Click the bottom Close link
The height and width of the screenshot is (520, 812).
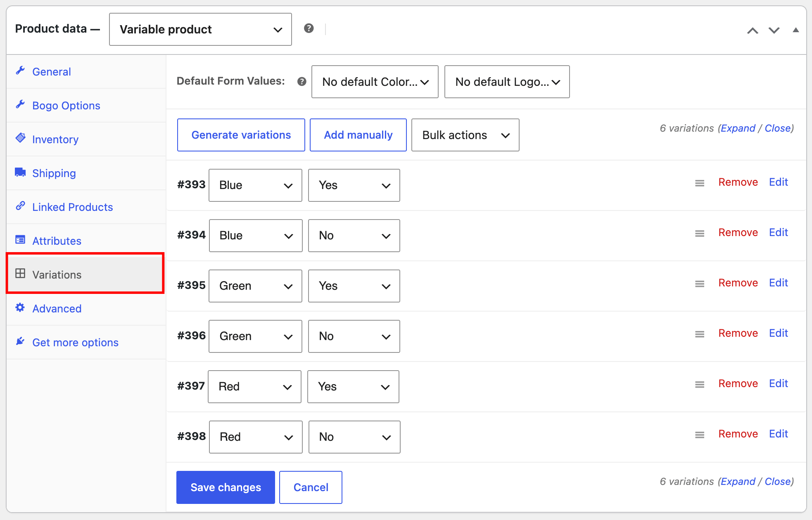pos(777,482)
